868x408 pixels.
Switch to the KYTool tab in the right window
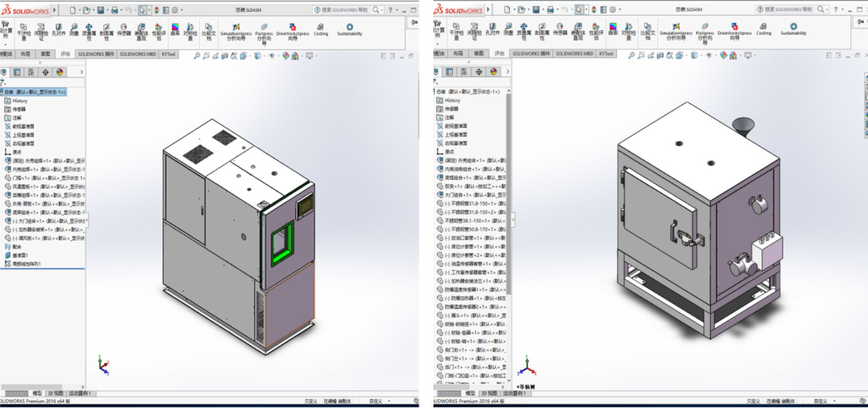606,53
